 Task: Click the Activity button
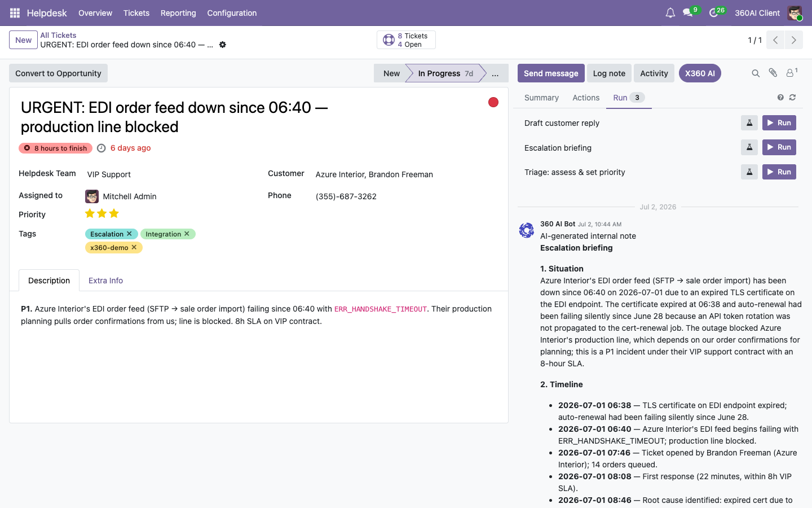tap(654, 73)
